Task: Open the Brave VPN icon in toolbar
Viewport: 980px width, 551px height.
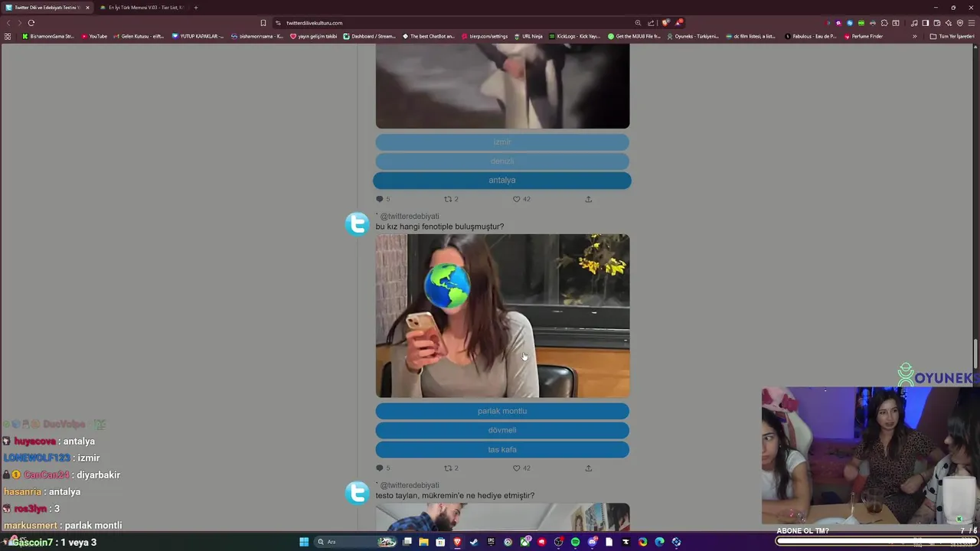Action: coord(959,23)
